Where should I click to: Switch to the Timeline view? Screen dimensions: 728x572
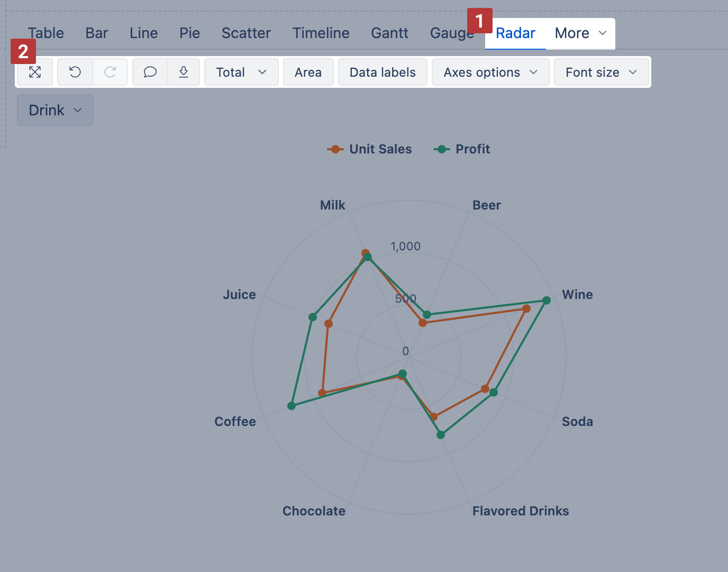point(321,33)
